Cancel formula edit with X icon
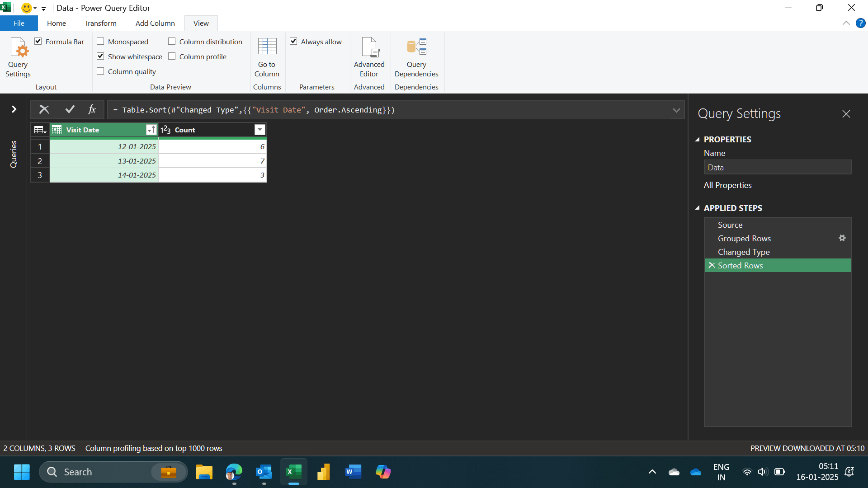 click(44, 109)
